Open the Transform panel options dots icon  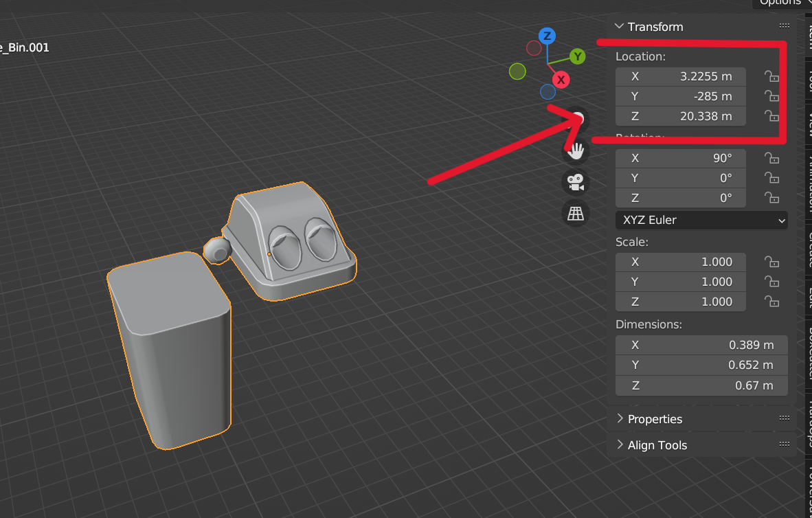pos(784,25)
